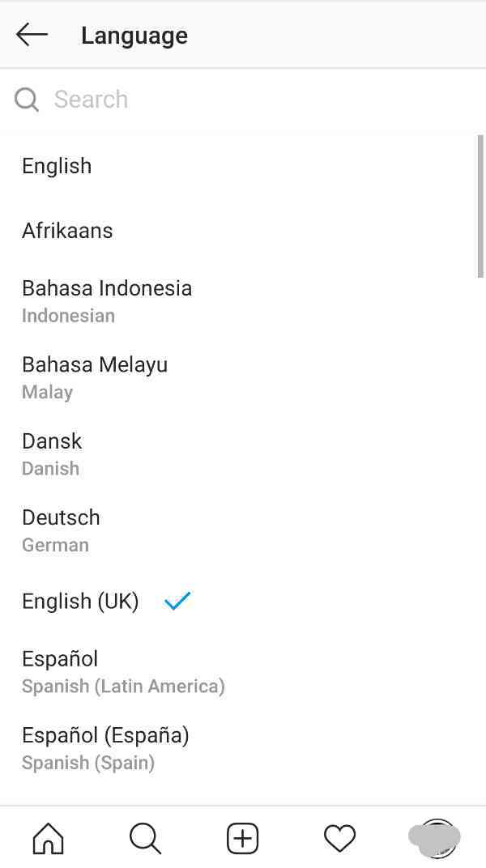
Task: Click the Search input field
Action: click(x=243, y=100)
